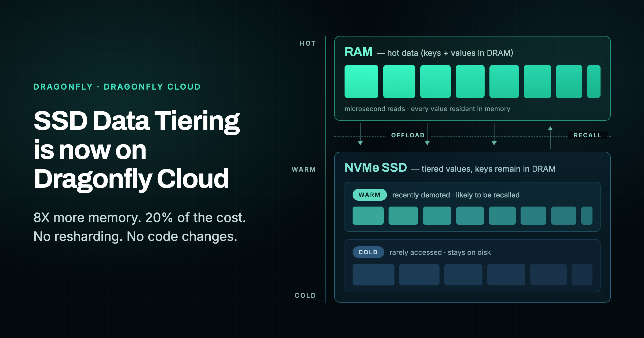Click the first dark blue cold-tier block

coord(374,275)
